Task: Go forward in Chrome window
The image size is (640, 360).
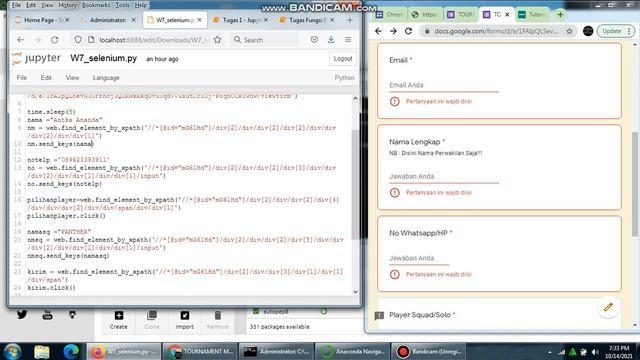Action: point(393,31)
